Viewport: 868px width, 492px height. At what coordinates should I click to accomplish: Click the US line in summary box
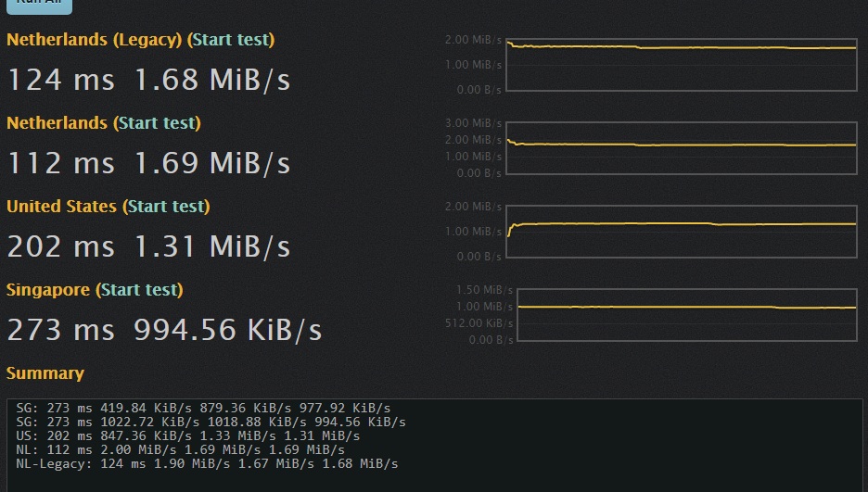pos(187,435)
